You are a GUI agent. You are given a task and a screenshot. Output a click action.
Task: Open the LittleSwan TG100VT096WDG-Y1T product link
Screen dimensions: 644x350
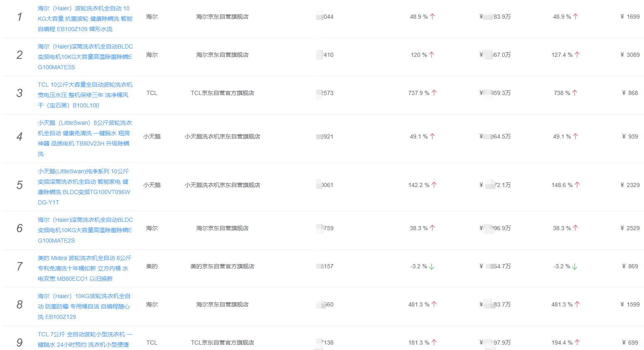[x=84, y=187]
